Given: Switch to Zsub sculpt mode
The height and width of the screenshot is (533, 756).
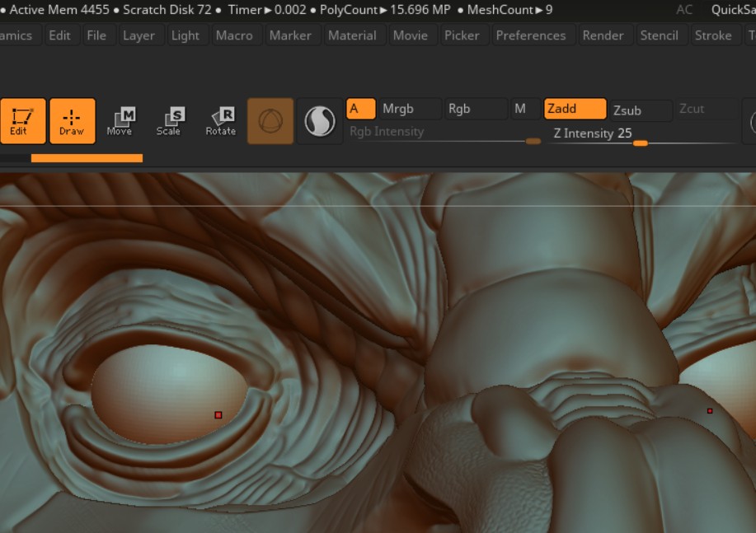Looking at the screenshot, I should [641, 110].
